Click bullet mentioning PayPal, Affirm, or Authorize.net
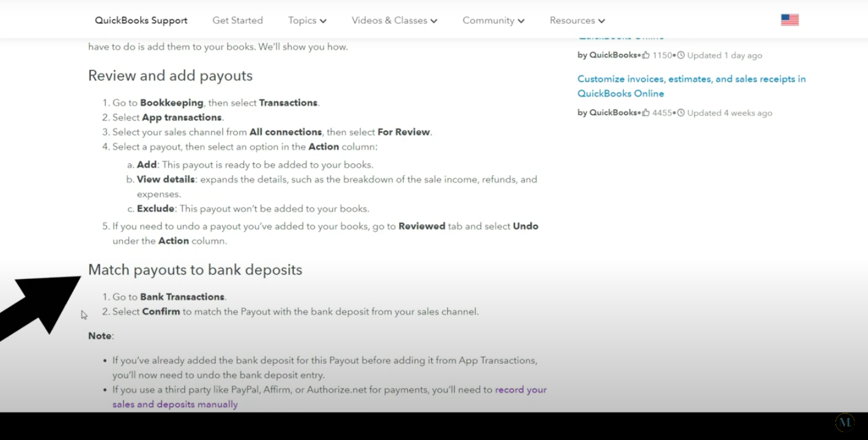 [330, 397]
